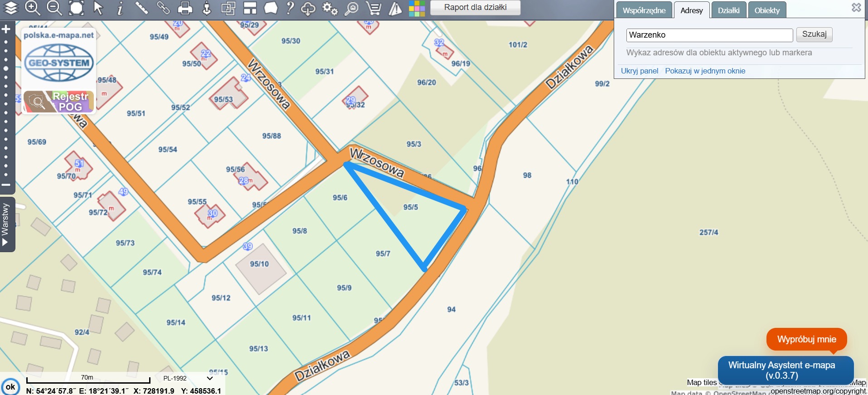Image resolution: width=868 pixels, height=395 pixels.
Task: Click the printer icon to print map
Action: point(185,8)
